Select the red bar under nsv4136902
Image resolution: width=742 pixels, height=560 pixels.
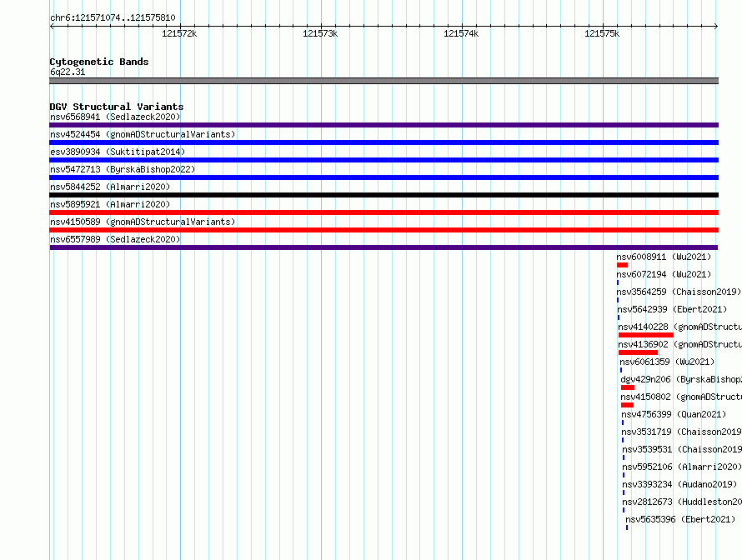pos(638,352)
